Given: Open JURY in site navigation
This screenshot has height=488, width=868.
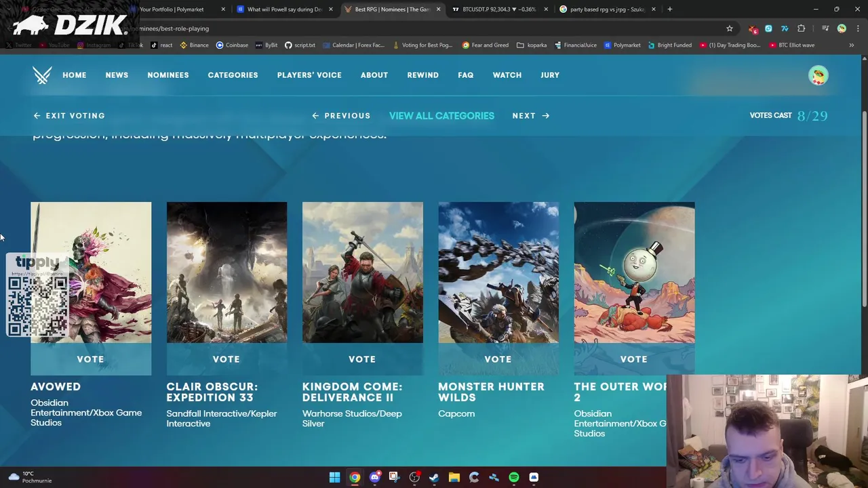Looking at the screenshot, I should coord(550,75).
